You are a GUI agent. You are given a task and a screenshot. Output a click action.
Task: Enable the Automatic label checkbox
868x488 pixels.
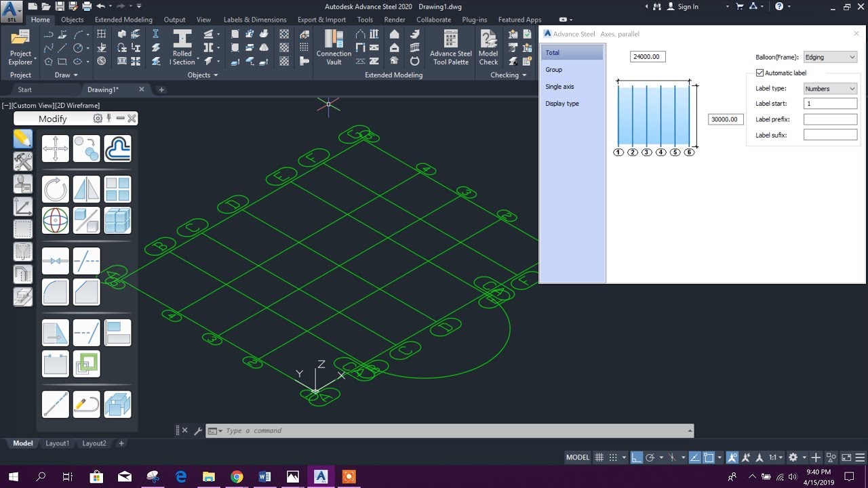tap(760, 73)
